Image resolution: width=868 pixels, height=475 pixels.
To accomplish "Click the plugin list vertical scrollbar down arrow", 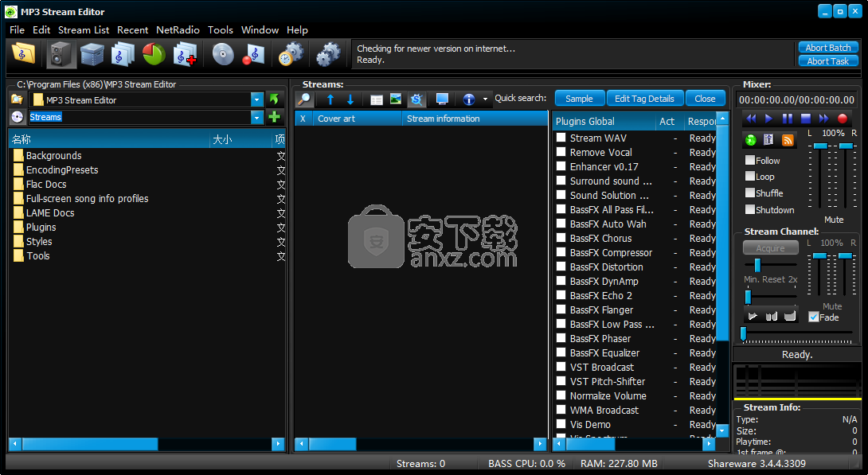I will tap(722, 430).
